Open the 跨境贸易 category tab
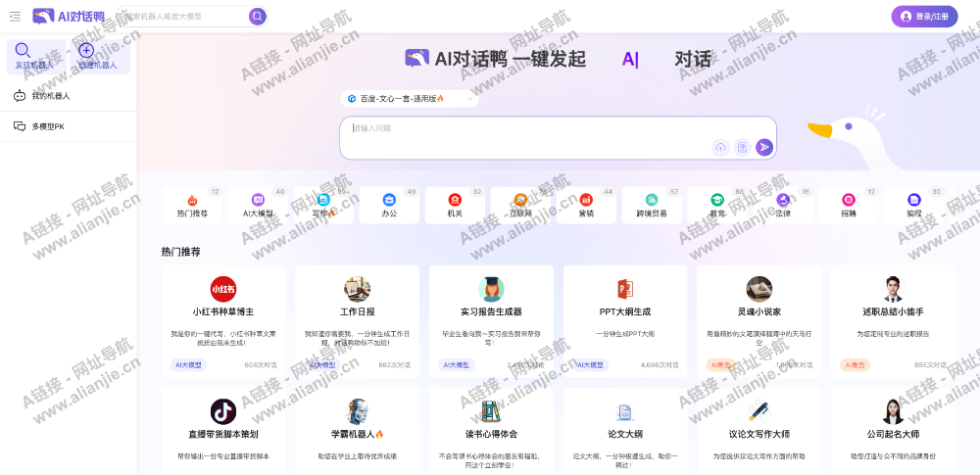980x475 pixels. pyautogui.click(x=652, y=204)
